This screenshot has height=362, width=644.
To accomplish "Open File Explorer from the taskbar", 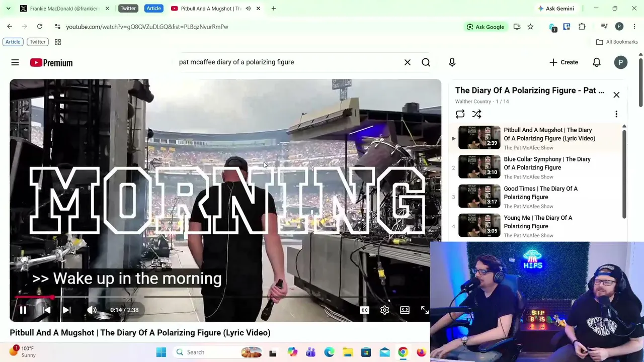I will pyautogui.click(x=348, y=352).
